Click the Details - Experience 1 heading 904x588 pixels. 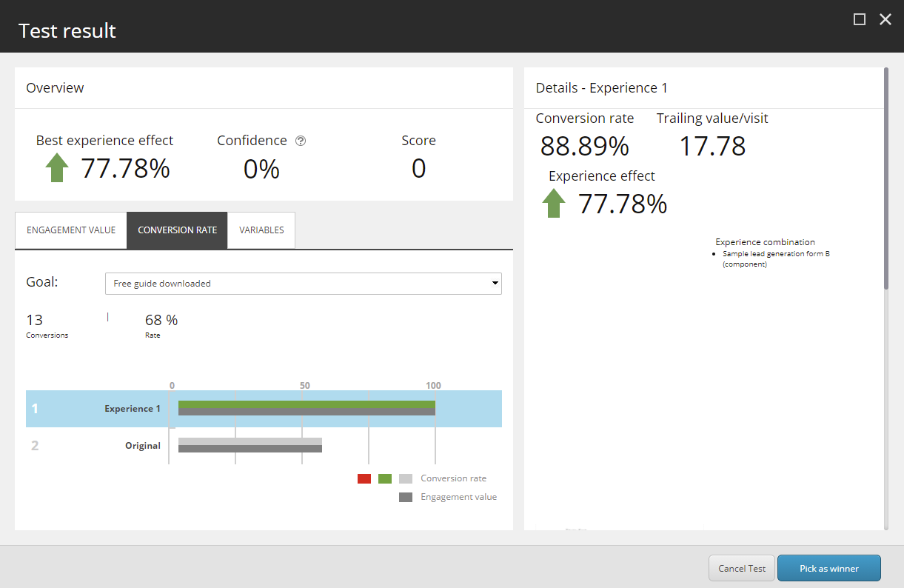pos(602,88)
